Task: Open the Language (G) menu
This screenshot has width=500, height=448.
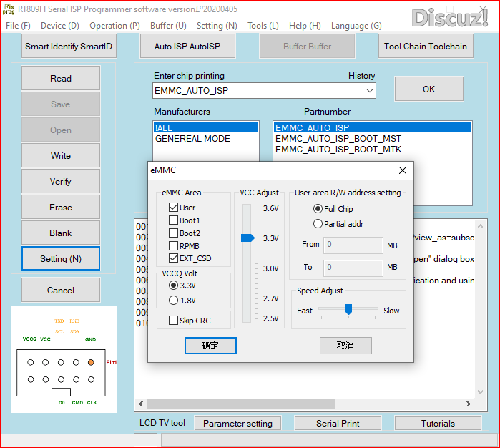Action: tap(356, 26)
